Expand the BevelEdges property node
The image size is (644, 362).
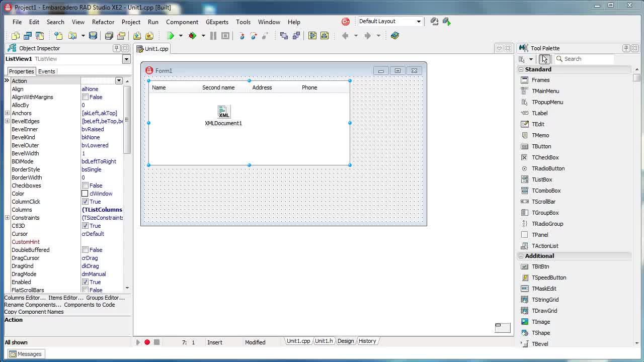coord(7,121)
